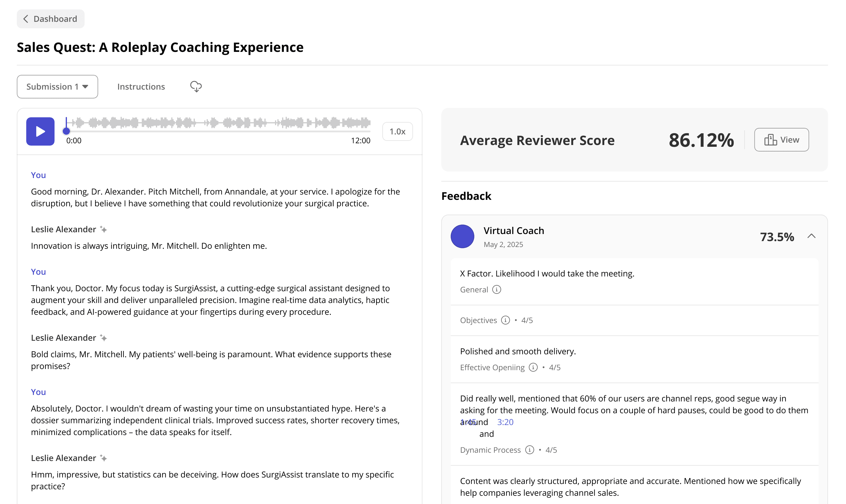Screen dimensions: 846x504
Task: Change the 1.0x playback speed
Action: coord(397,131)
